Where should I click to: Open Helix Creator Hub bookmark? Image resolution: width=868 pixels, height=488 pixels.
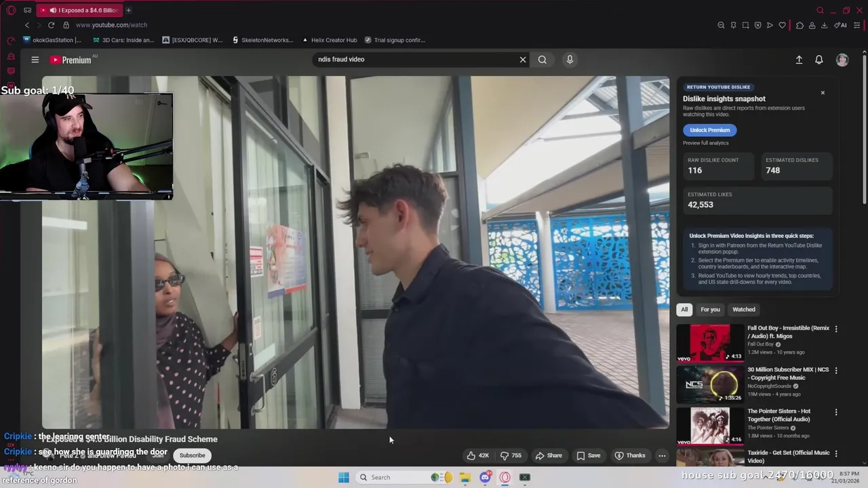click(329, 40)
